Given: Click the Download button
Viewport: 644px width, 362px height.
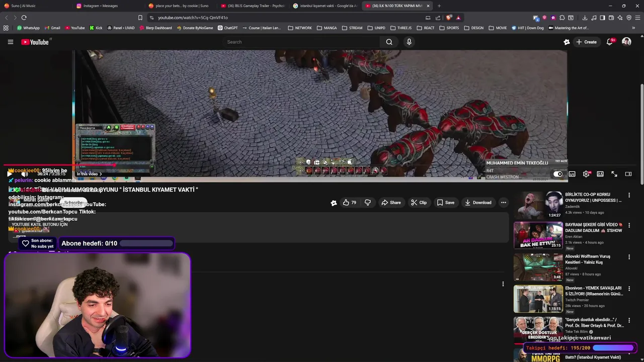Looking at the screenshot, I should point(478,203).
